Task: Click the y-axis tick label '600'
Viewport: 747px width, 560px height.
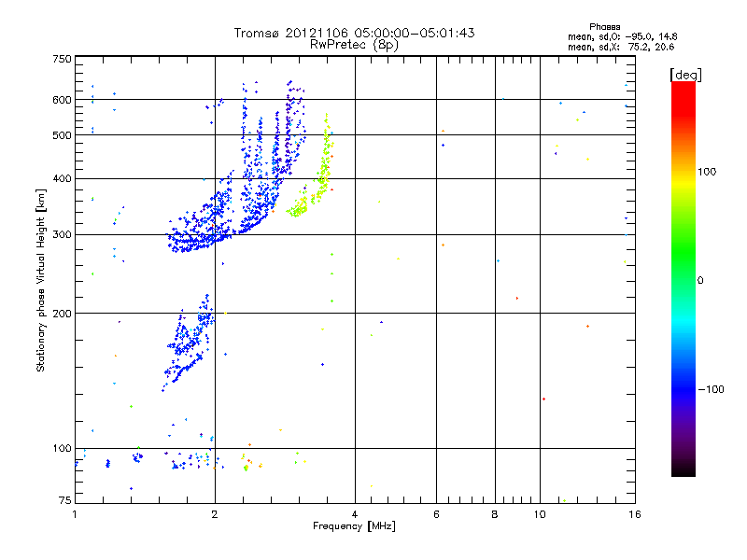Action: pos(62,100)
